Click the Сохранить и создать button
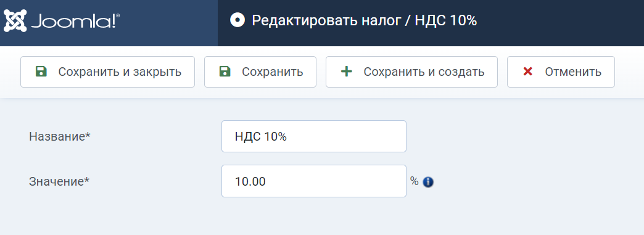 coord(411,72)
